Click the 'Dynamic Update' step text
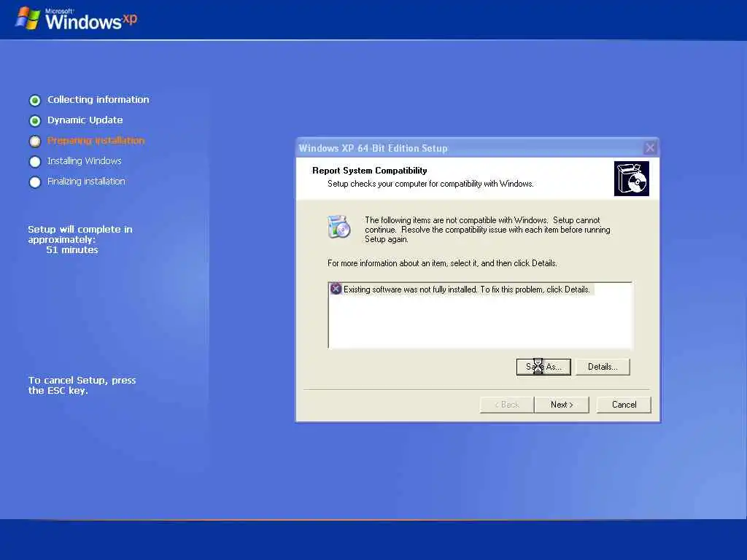The height and width of the screenshot is (560, 747). (x=85, y=120)
